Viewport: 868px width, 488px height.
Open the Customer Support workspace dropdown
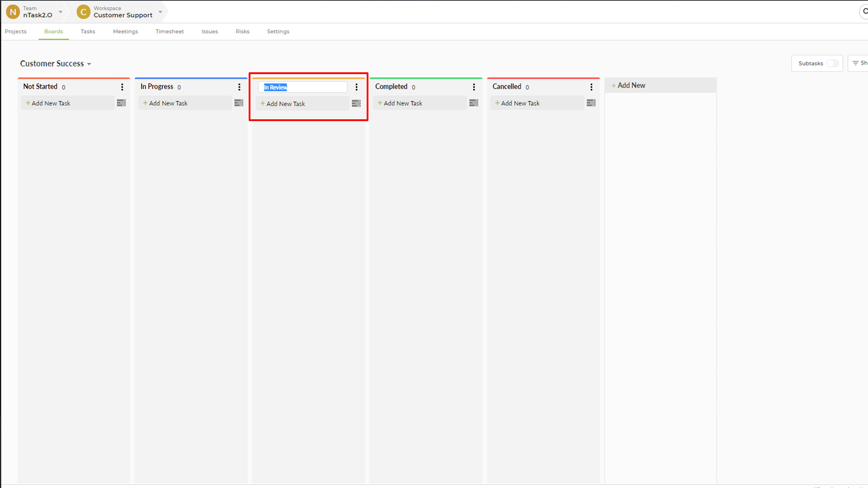(160, 12)
